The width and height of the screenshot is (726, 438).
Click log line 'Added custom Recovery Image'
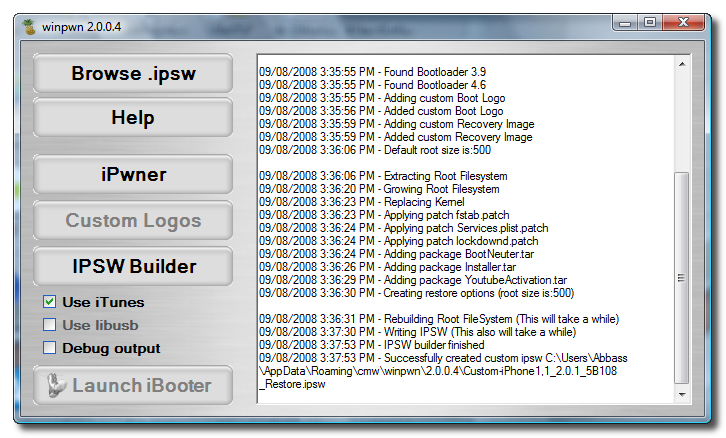point(395,137)
